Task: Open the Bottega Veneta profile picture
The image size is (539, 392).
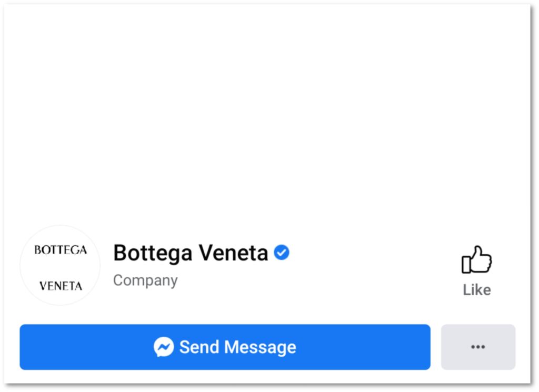Action: (x=60, y=266)
